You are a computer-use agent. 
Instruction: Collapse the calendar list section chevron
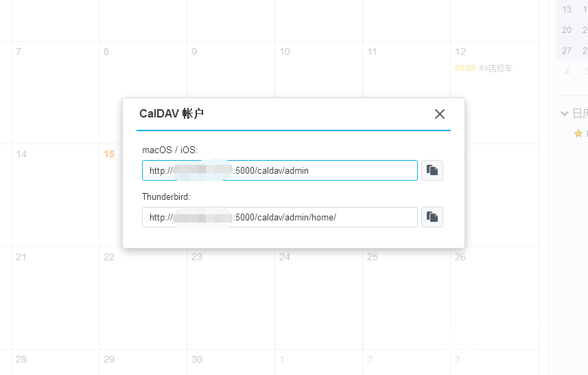pos(565,113)
